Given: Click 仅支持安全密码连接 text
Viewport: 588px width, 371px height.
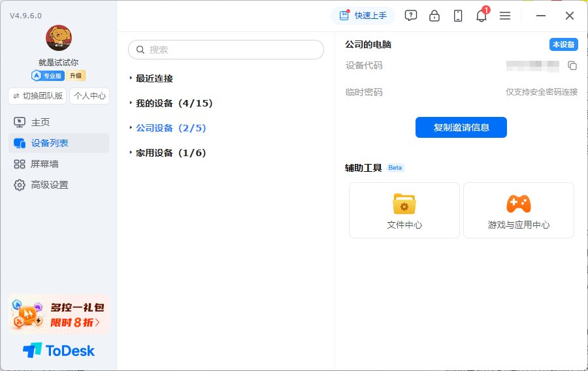Looking at the screenshot, I should tap(542, 92).
